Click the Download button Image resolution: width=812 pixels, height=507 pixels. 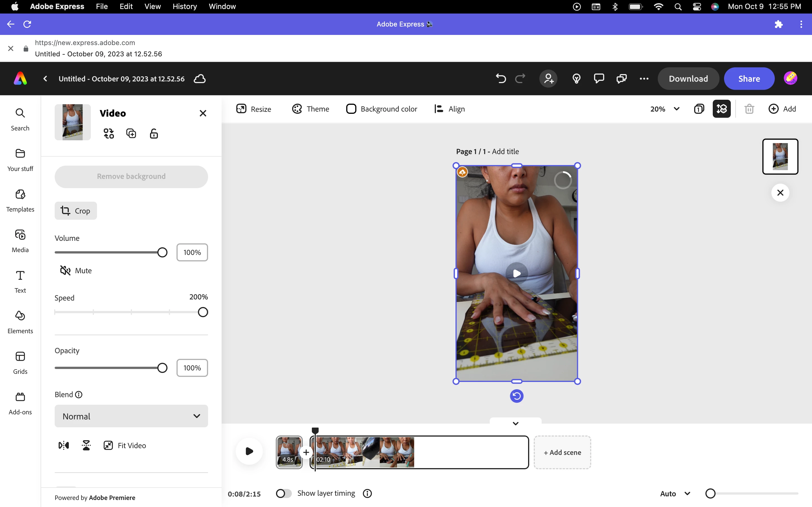(688, 79)
